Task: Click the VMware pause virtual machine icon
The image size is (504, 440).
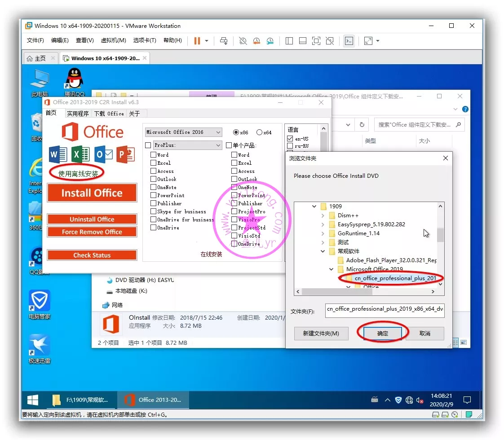Action: click(x=197, y=41)
